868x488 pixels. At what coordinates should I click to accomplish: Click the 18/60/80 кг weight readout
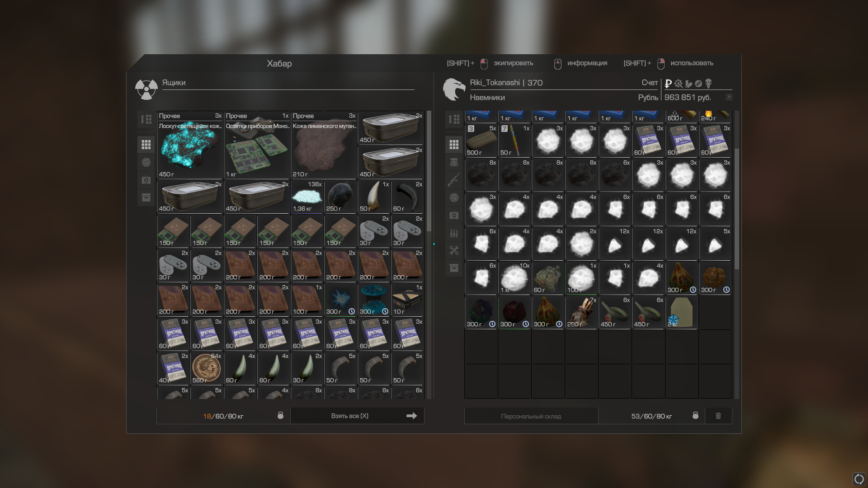223,416
